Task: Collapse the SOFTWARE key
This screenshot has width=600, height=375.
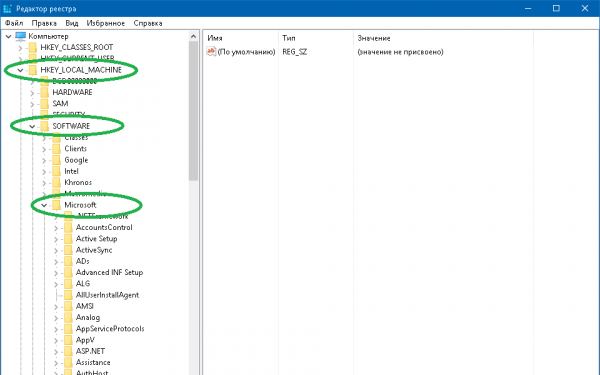Action: pyautogui.click(x=32, y=126)
